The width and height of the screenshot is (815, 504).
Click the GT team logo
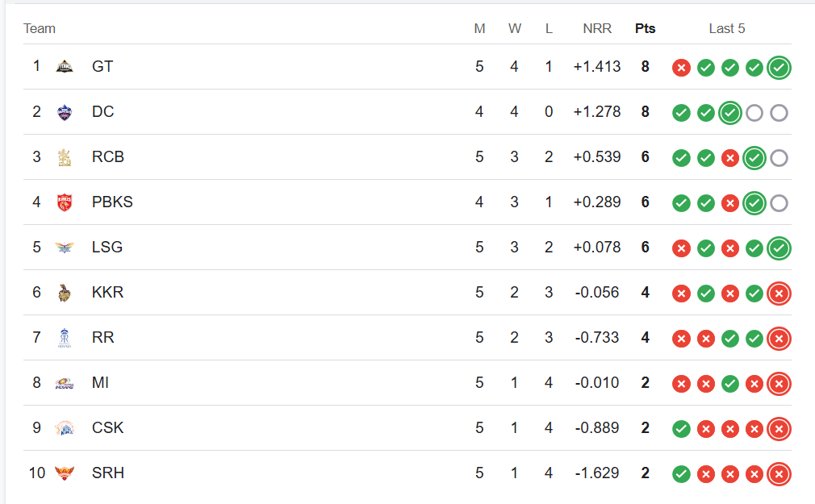[65, 66]
